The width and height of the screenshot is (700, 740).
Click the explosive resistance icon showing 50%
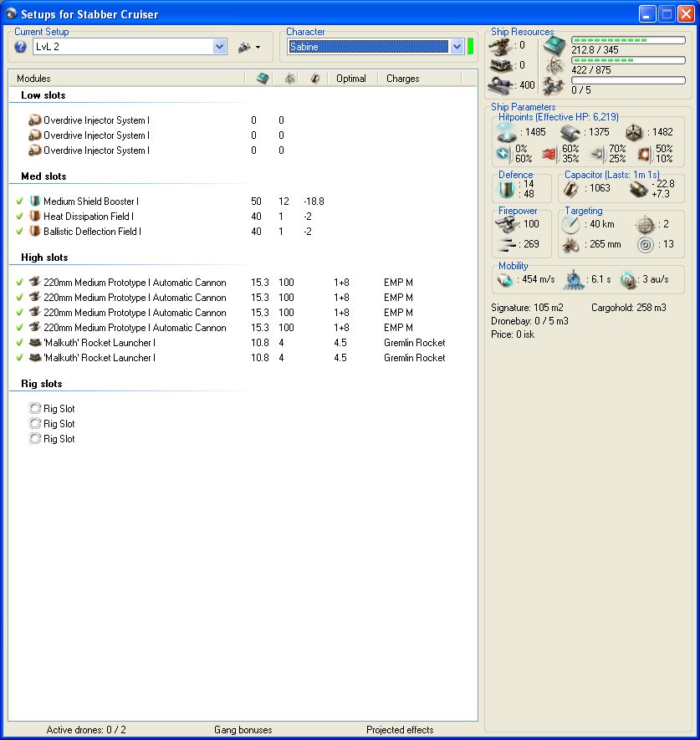tap(644, 154)
